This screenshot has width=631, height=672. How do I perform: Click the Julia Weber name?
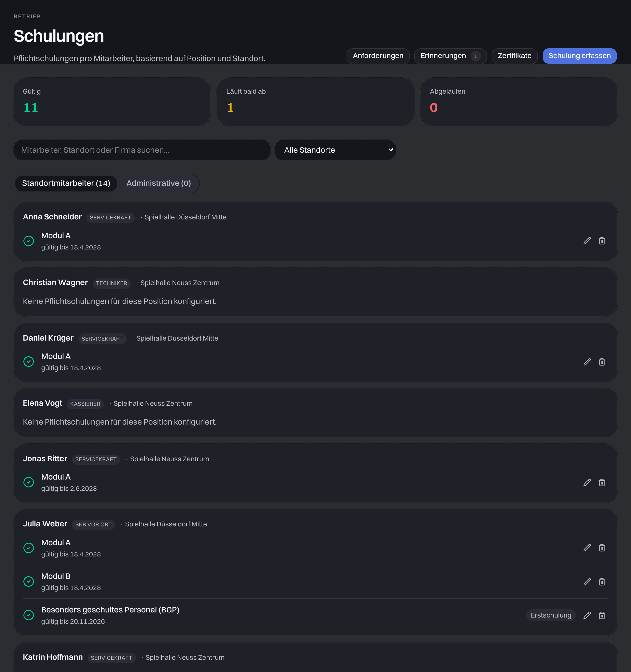(x=45, y=524)
